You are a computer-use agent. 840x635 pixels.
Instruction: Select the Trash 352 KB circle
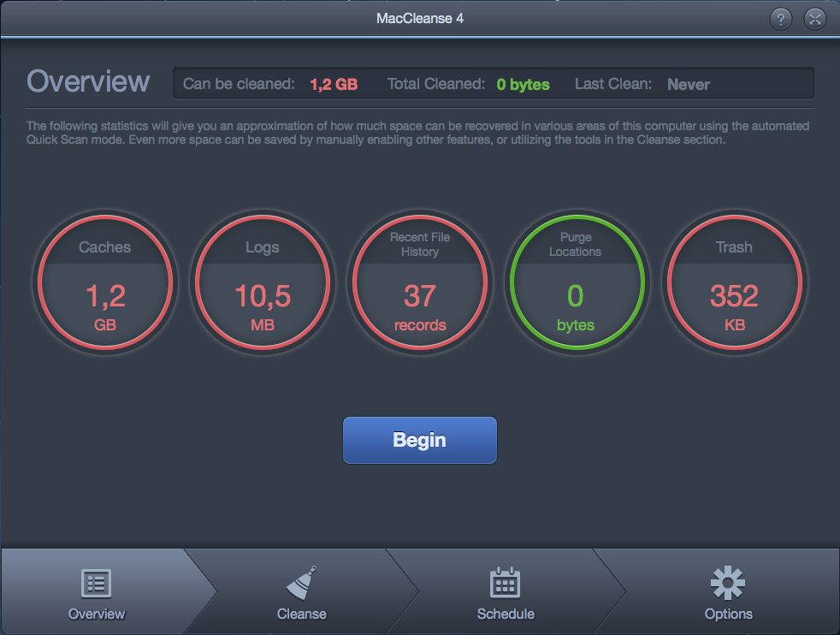point(735,282)
